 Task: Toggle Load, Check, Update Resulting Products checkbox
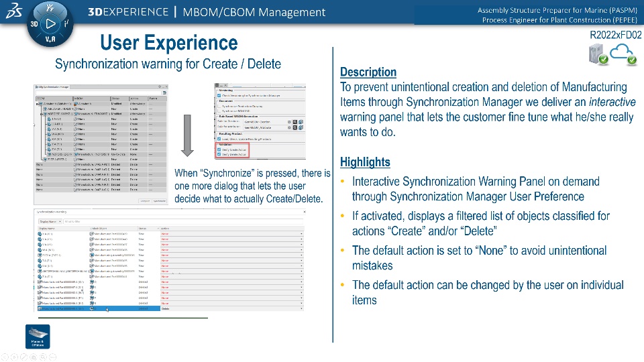pyautogui.click(x=219, y=139)
